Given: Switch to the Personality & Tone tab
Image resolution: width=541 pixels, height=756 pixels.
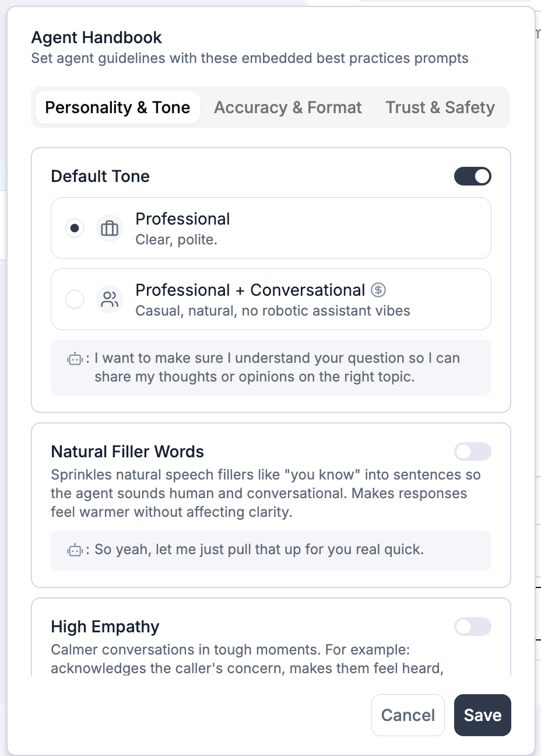Looking at the screenshot, I should [118, 107].
